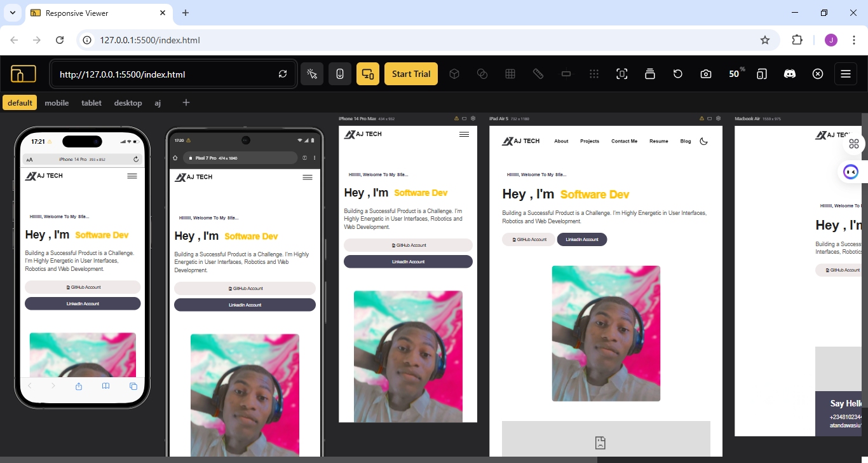Image resolution: width=868 pixels, height=463 pixels.
Task: Click warning triangle icon above iPhone 14 Pro Max
Action: [456, 118]
